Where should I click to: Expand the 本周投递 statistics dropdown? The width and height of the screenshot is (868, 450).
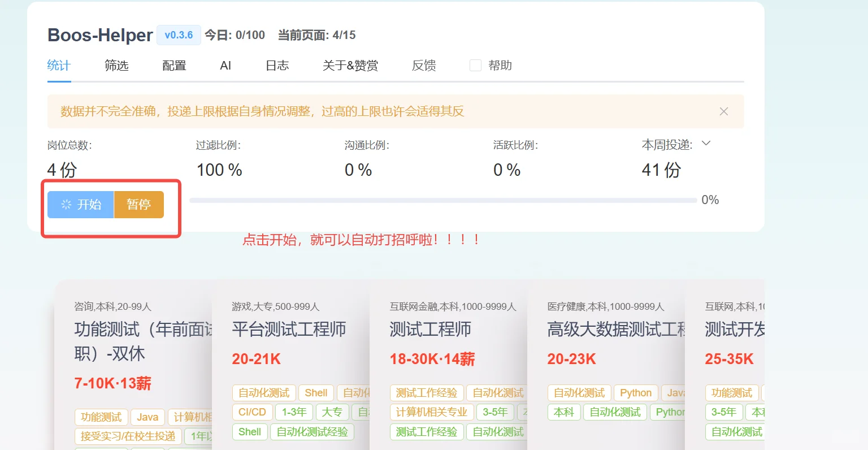705,144
